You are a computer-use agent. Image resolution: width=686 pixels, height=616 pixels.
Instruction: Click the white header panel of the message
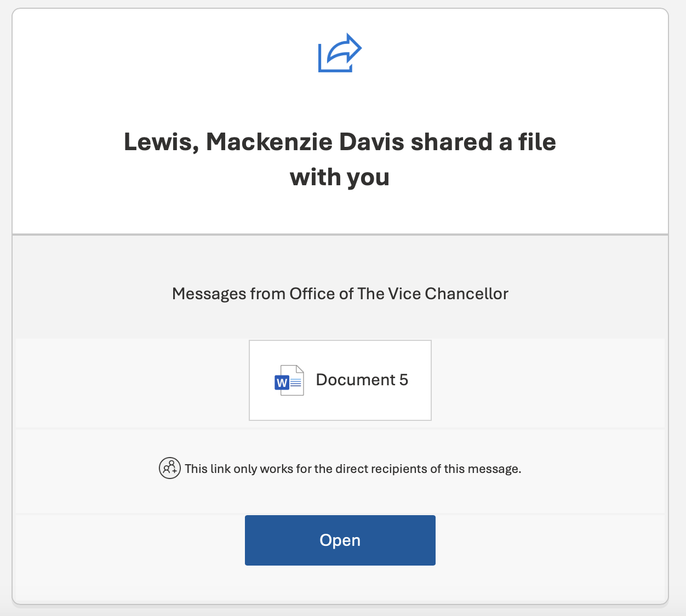click(340, 99)
